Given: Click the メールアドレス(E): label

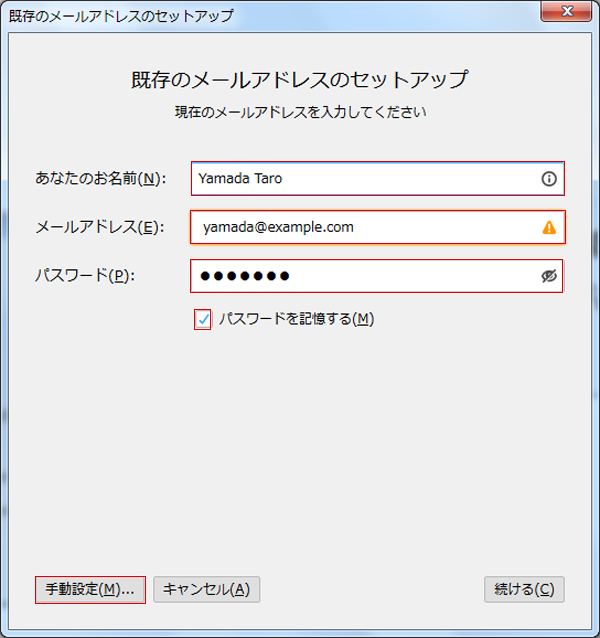Looking at the screenshot, I should 99,228.
